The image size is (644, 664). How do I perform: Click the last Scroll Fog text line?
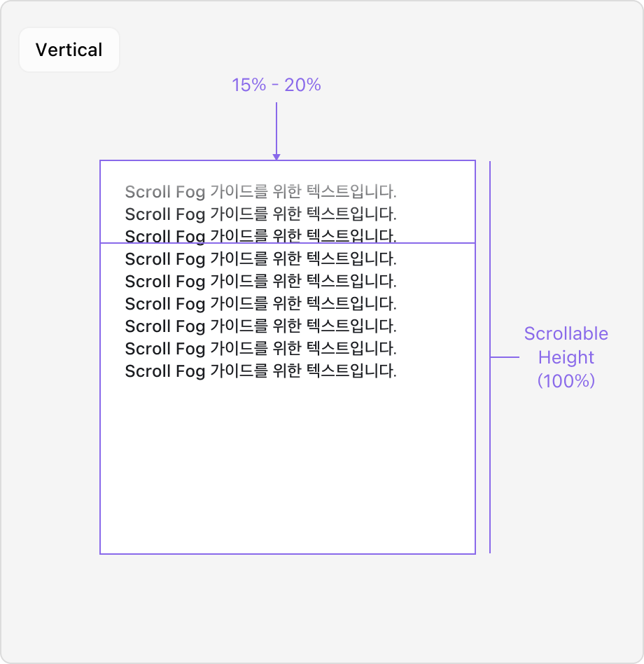pos(260,371)
